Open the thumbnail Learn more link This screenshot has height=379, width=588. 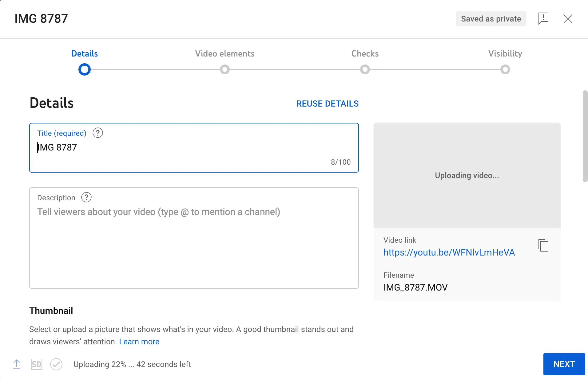point(139,342)
